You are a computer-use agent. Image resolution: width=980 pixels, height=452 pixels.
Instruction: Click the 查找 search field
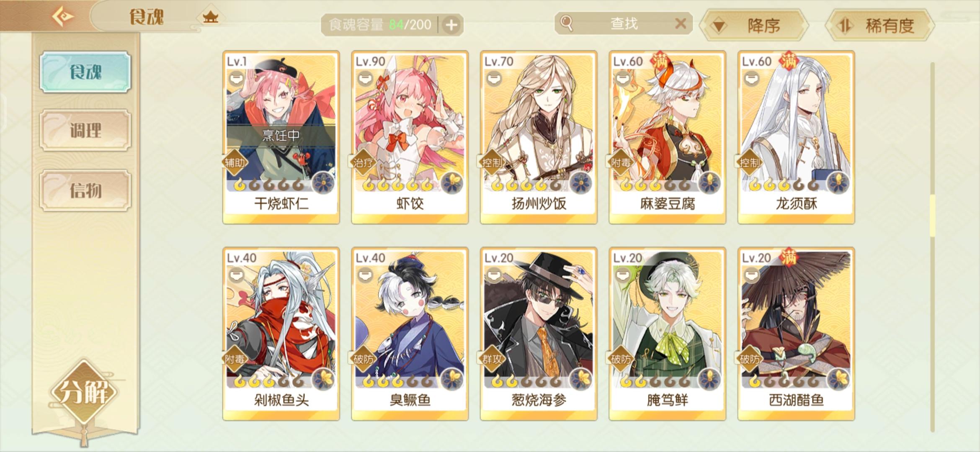(623, 23)
